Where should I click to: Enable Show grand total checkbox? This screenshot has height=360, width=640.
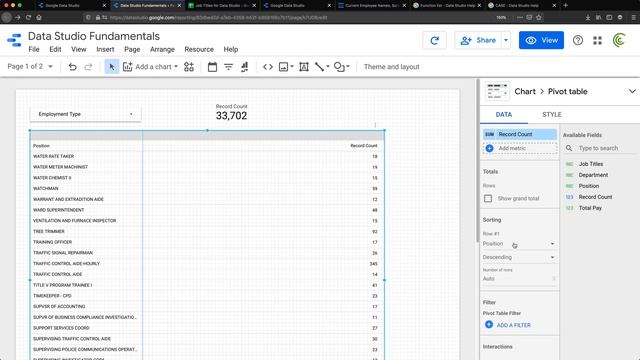(488, 198)
